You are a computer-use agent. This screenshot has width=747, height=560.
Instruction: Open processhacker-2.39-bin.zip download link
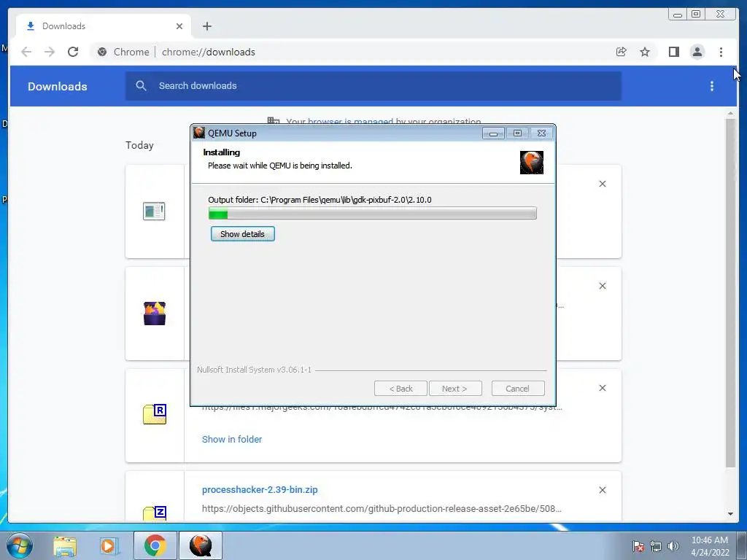(260, 489)
